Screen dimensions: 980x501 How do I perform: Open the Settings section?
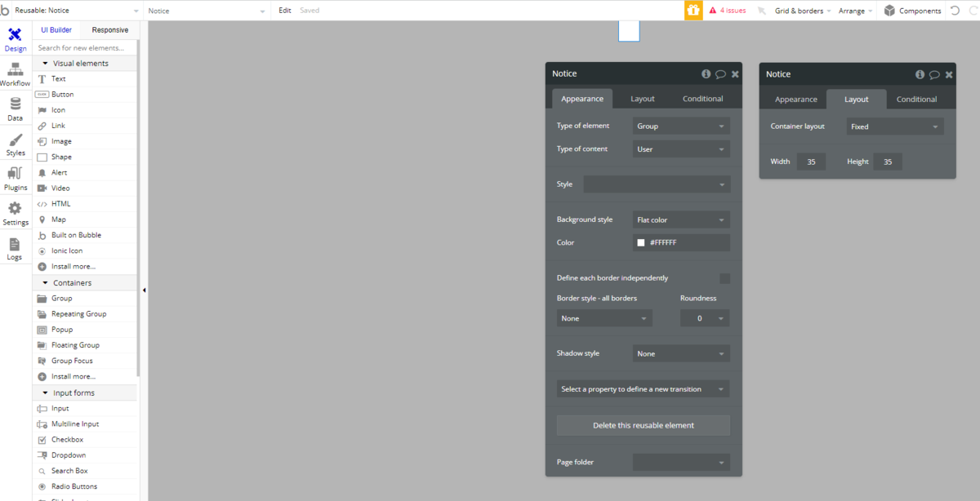pos(15,214)
